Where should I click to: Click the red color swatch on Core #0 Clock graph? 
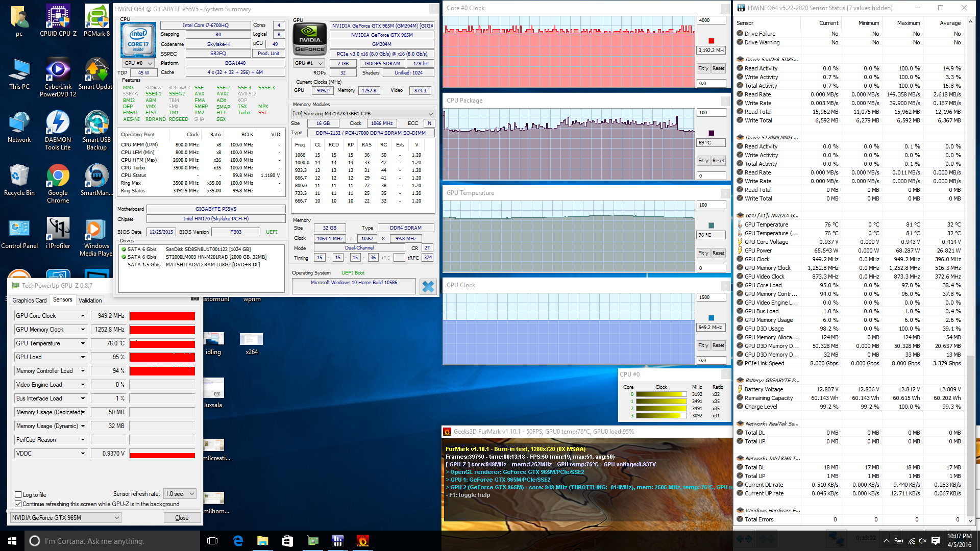[711, 41]
